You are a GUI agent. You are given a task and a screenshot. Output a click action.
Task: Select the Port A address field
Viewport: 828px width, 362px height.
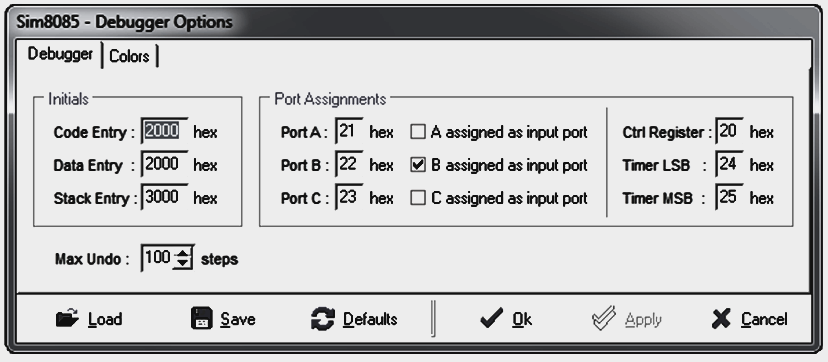pos(350,131)
